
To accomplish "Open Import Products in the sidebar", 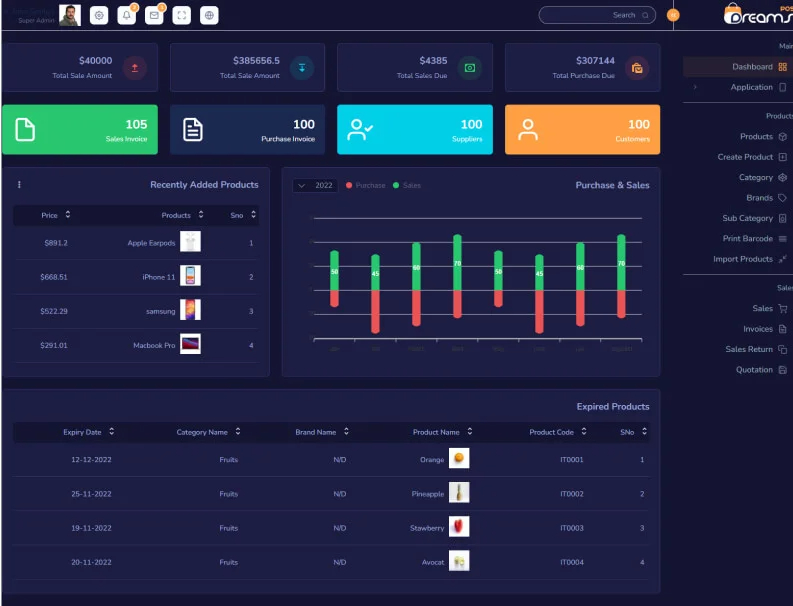I will [743, 259].
